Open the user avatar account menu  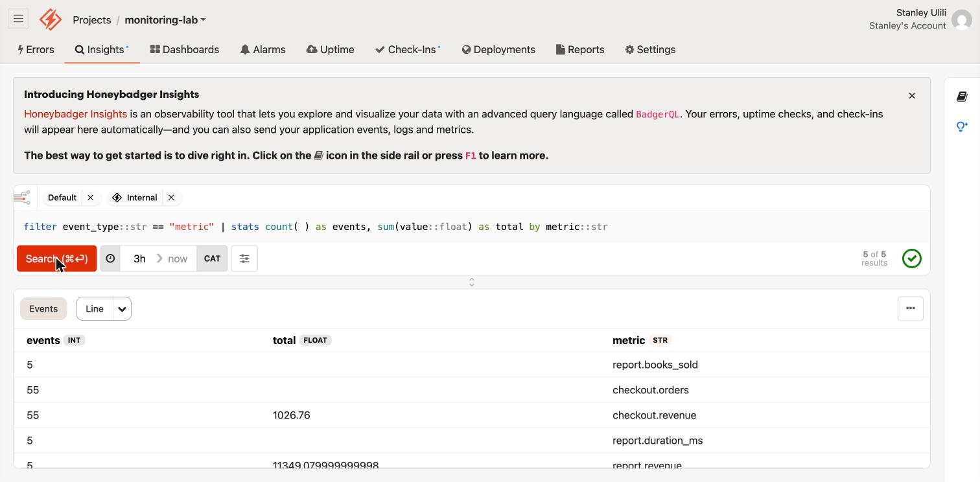pos(962,19)
